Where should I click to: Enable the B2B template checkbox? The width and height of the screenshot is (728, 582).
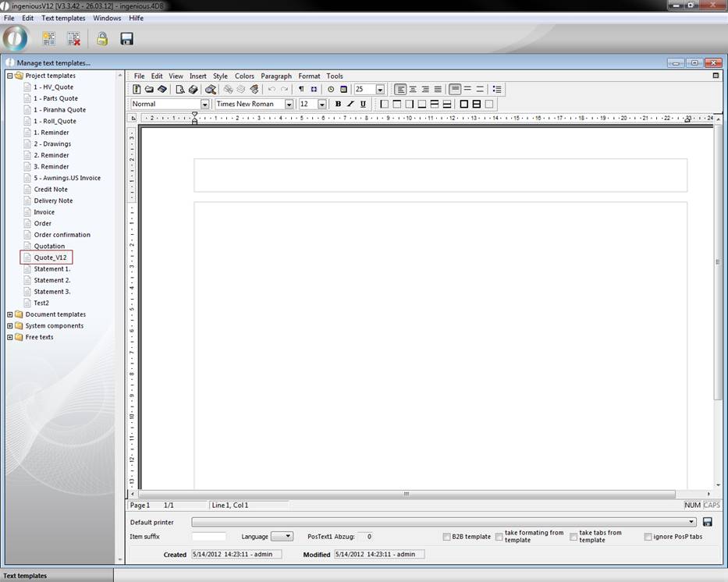click(x=446, y=537)
